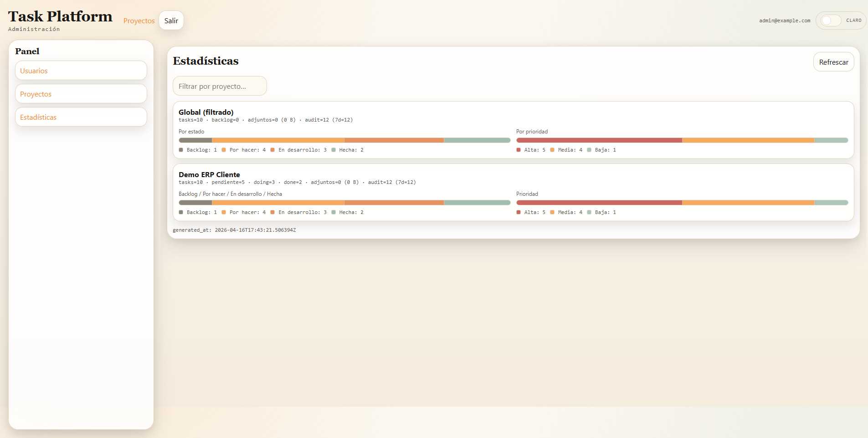Click the Salir logout button
868x438 pixels.
pyautogui.click(x=171, y=20)
